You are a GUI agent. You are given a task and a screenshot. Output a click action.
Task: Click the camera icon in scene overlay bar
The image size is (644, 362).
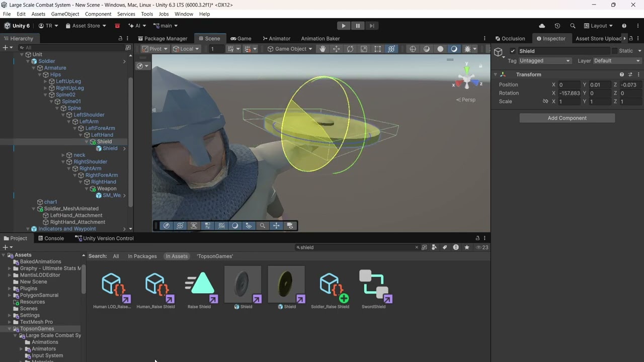point(290,226)
